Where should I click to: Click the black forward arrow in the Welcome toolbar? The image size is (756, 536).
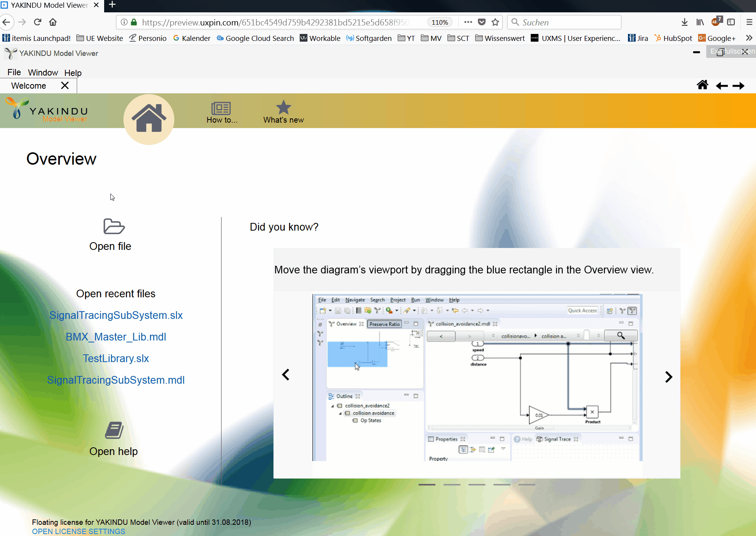coord(738,86)
